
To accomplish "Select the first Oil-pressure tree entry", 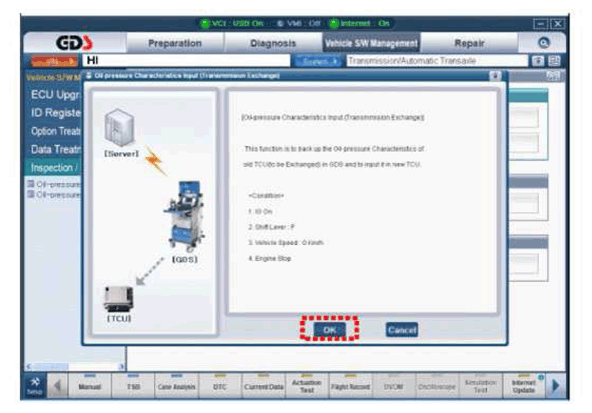I will pos(54,184).
